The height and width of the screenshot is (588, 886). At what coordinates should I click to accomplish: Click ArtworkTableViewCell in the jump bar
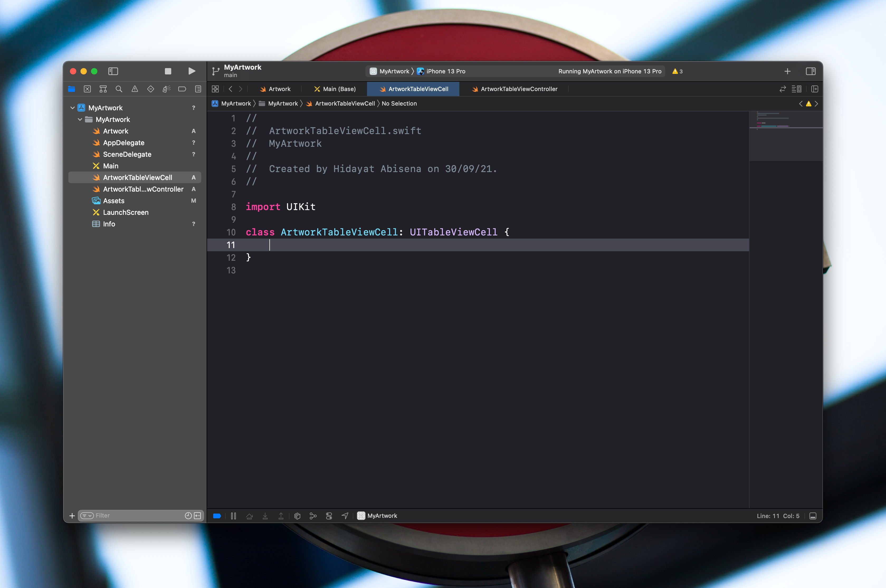coord(340,103)
